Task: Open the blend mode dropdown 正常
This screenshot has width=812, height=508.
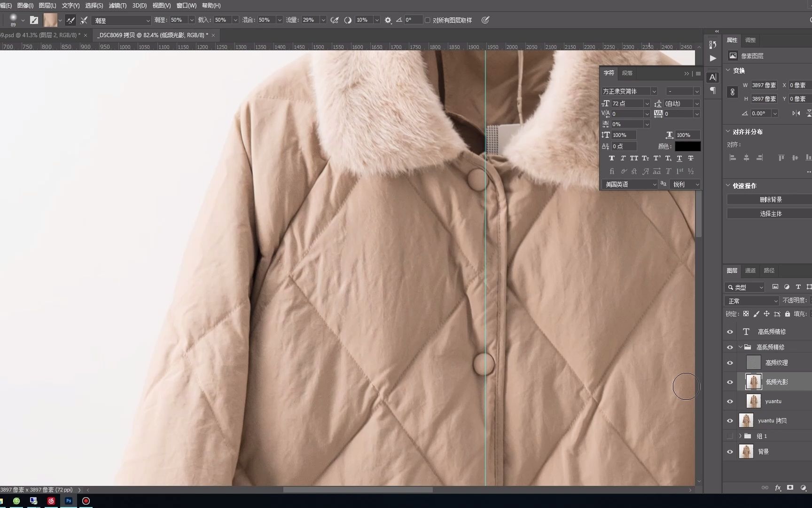Action: pyautogui.click(x=752, y=301)
